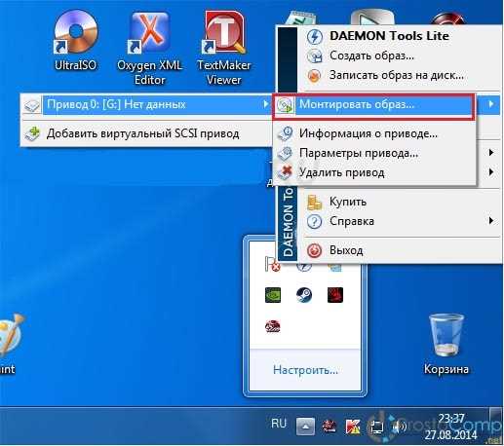Click the green plus add drive icon
This screenshot has width=504, height=446.
pos(32,133)
